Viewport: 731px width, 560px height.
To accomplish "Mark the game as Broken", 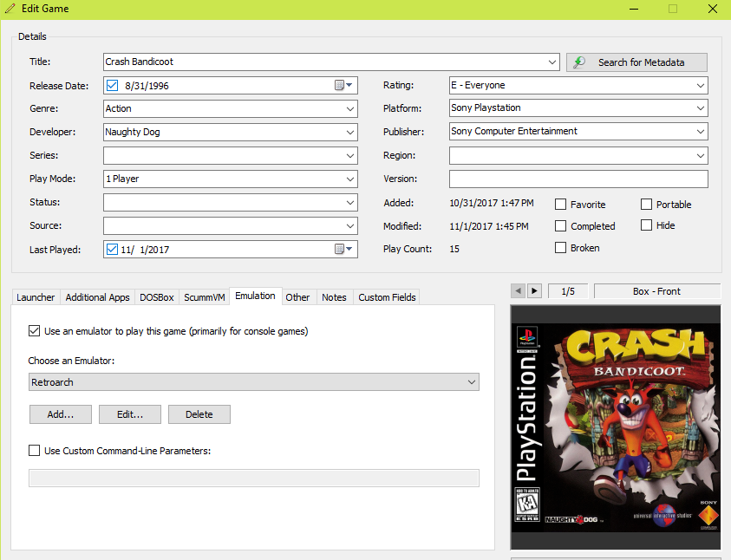I will click(560, 247).
